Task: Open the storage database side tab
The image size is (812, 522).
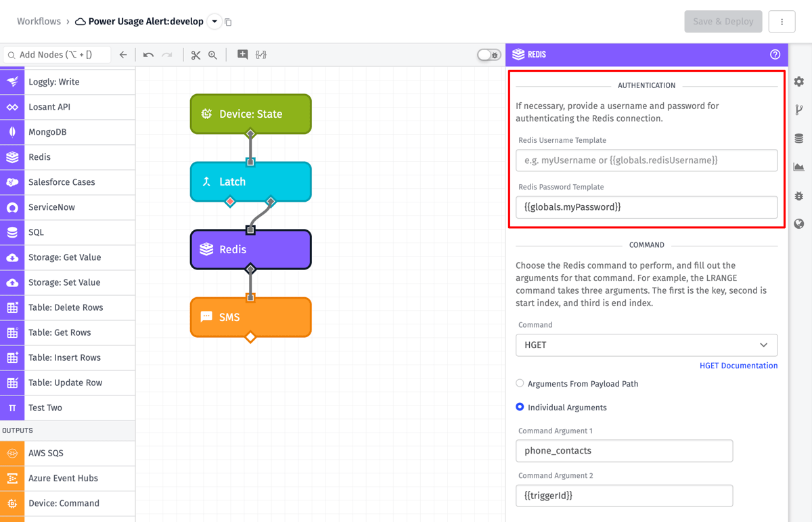Action: (799, 138)
